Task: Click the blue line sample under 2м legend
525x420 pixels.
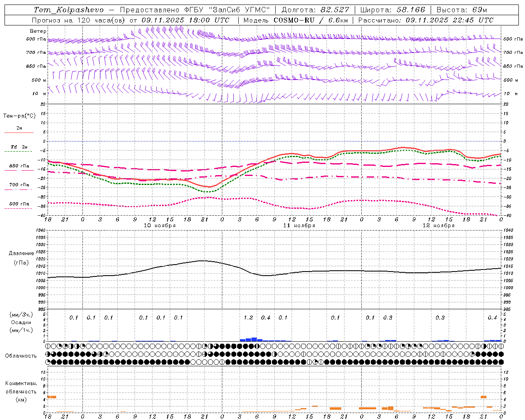Action: [19, 133]
